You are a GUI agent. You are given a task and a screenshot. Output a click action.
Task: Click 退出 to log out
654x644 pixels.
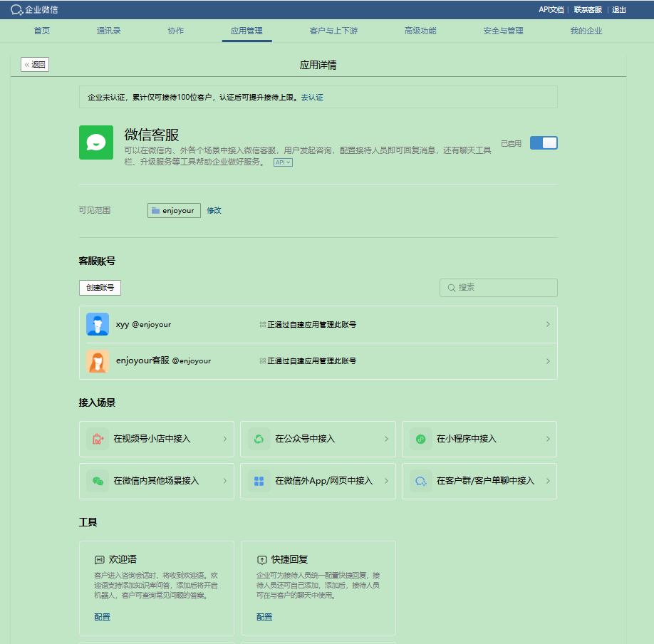pos(619,9)
